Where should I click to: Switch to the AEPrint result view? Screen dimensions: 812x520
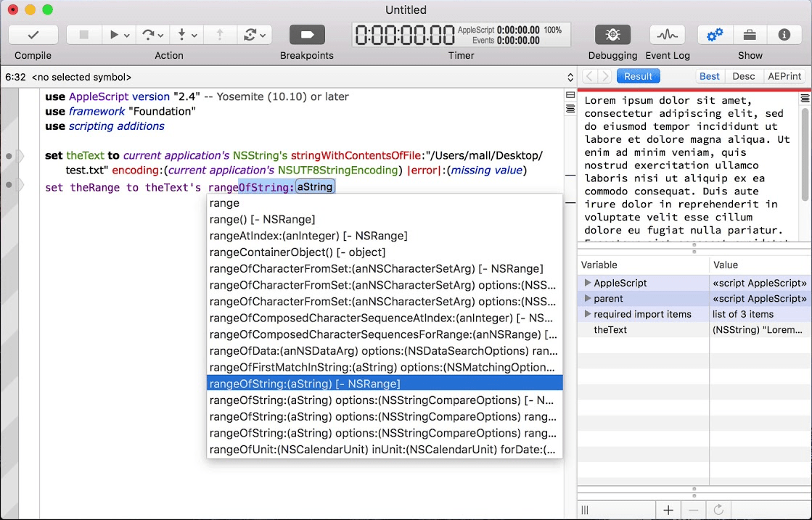coord(784,76)
